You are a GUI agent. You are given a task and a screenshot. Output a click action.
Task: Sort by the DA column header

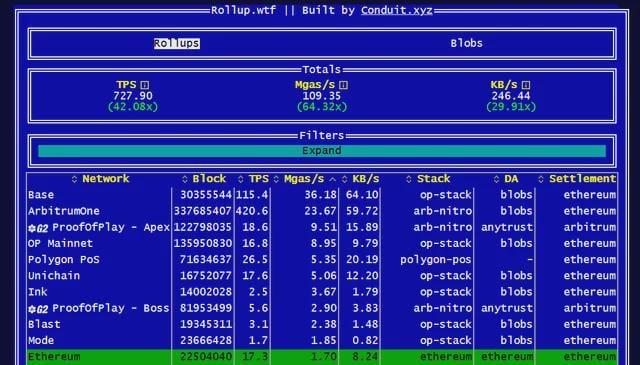tap(511, 179)
